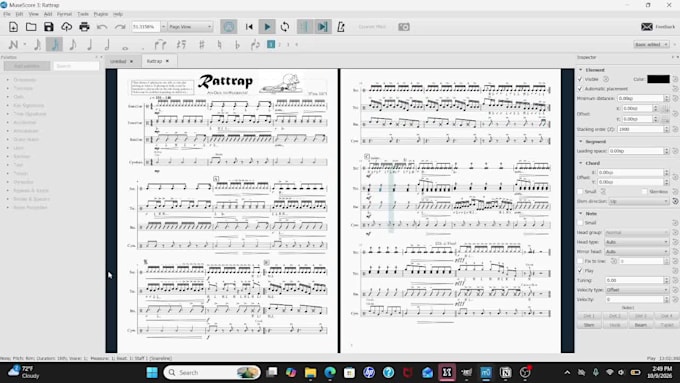
Task: Toggle note input mode N icon
Action: coord(13,45)
